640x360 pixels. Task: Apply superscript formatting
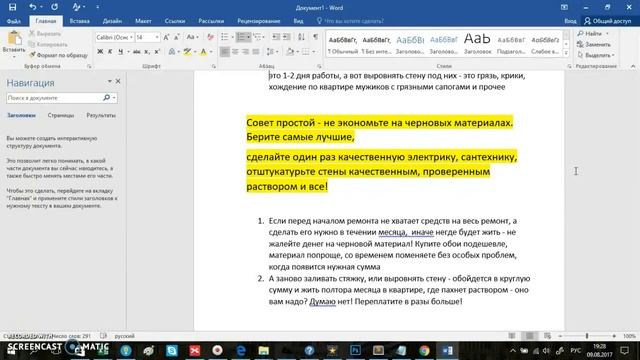pyautogui.click(x=157, y=51)
